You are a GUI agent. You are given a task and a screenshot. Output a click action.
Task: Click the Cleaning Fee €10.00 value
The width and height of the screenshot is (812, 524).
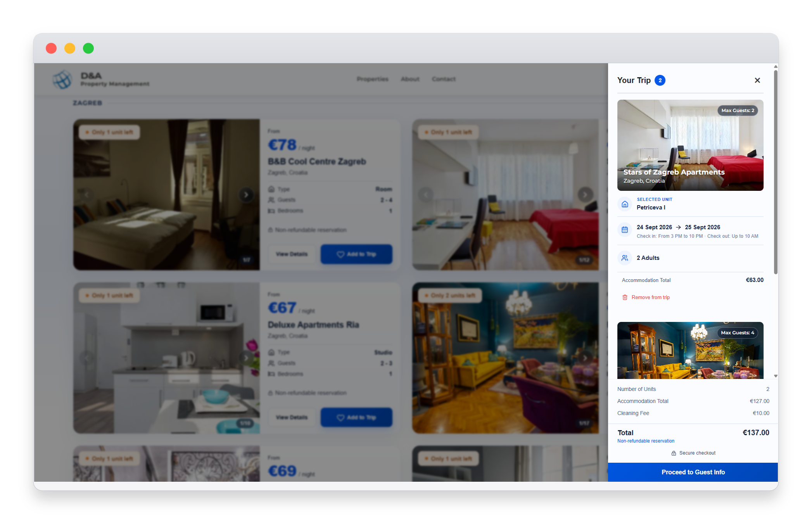pos(760,413)
